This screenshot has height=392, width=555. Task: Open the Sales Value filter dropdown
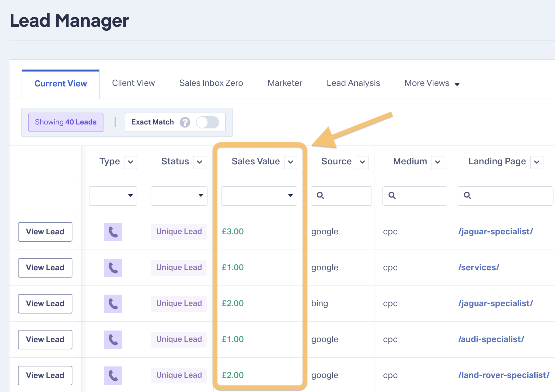[259, 196]
